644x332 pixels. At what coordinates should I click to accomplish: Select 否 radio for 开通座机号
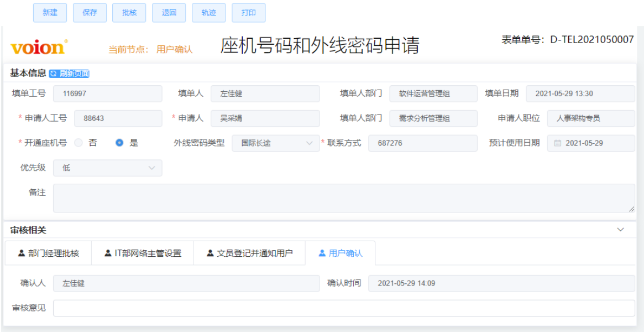(x=78, y=143)
